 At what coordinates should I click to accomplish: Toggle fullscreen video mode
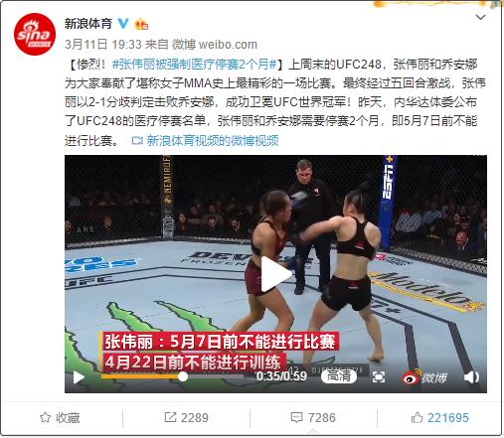pos(379,376)
